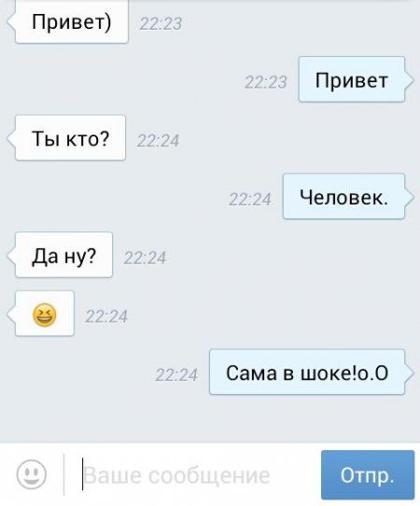Focus the Ваше сообщение input field
Viewport: 420px width, 506px height.
193,475
